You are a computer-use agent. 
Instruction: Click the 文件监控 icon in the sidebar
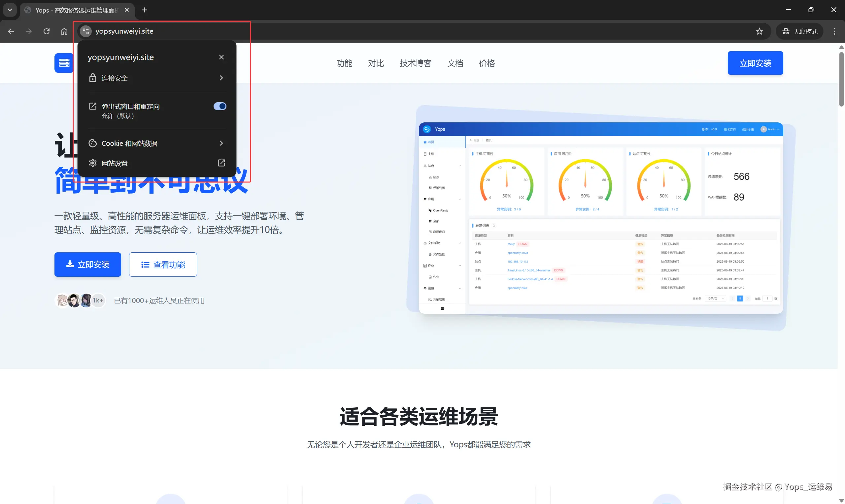(x=430, y=254)
